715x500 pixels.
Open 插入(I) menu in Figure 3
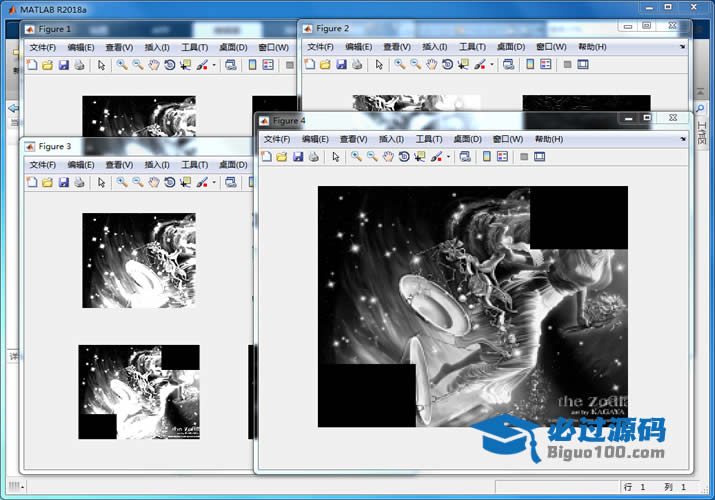pyautogui.click(x=157, y=165)
